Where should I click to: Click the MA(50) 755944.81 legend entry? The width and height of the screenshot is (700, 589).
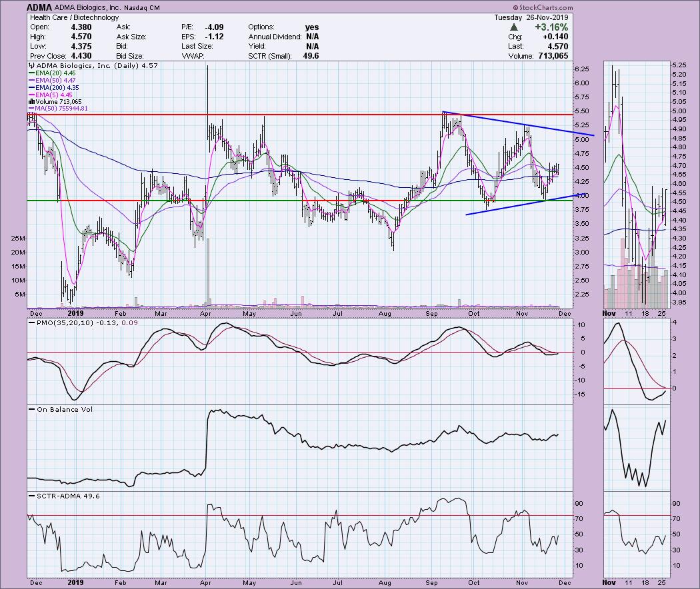click(x=58, y=109)
